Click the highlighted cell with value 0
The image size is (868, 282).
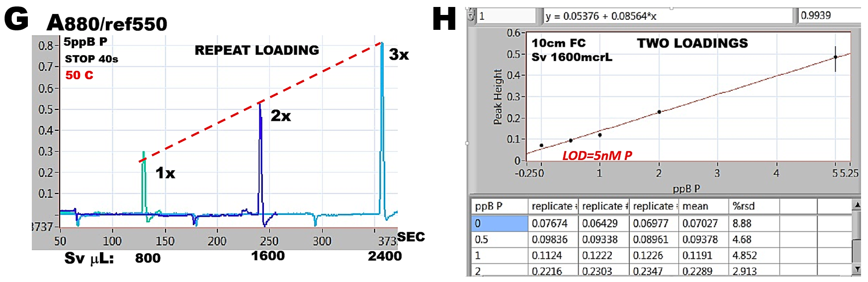pos(499,223)
